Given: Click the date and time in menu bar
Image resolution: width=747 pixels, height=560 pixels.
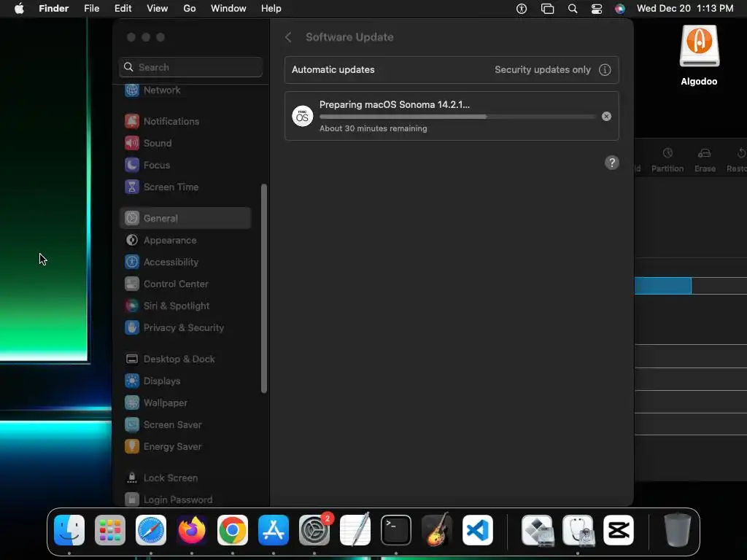Looking at the screenshot, I should click(x=684, y=9).
